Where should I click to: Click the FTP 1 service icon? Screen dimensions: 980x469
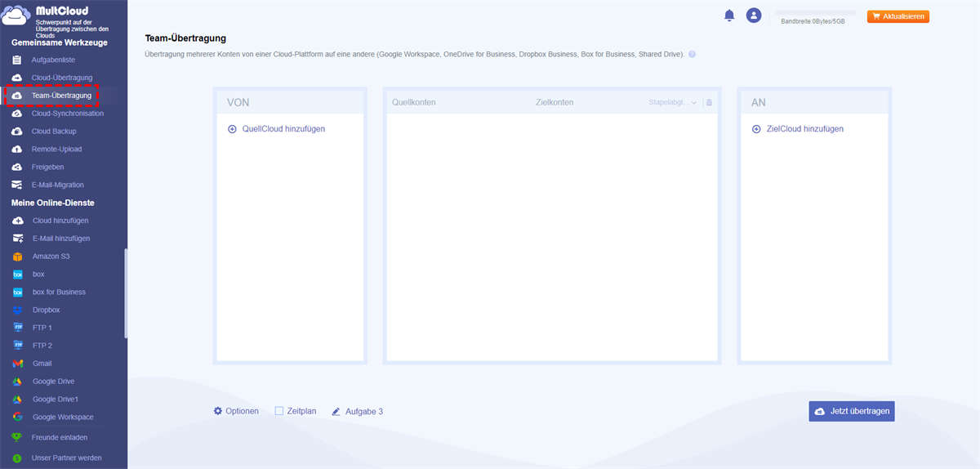click(17, 328)
